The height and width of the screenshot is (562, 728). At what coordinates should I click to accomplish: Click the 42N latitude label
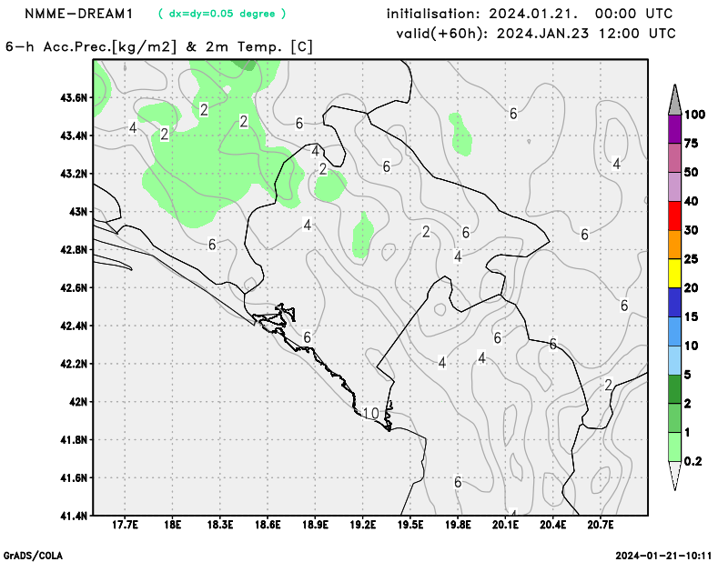(x=78, y=402)
